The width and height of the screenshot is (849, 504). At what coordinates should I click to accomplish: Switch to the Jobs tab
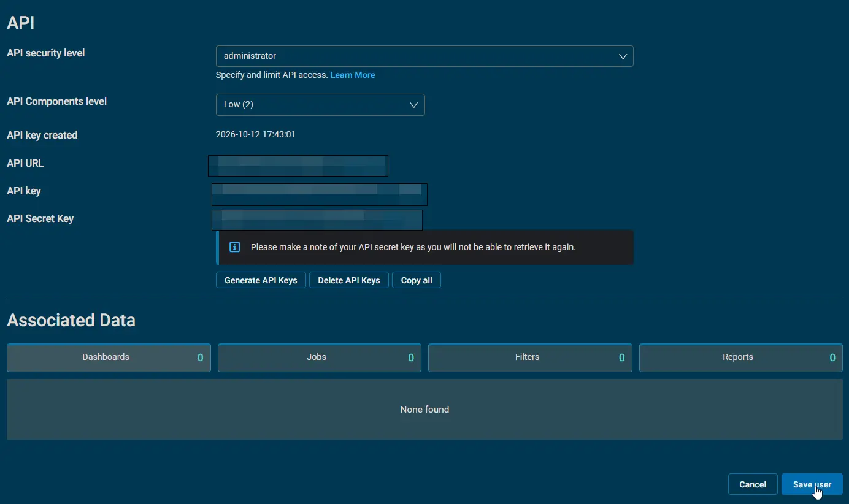[320, 357]
